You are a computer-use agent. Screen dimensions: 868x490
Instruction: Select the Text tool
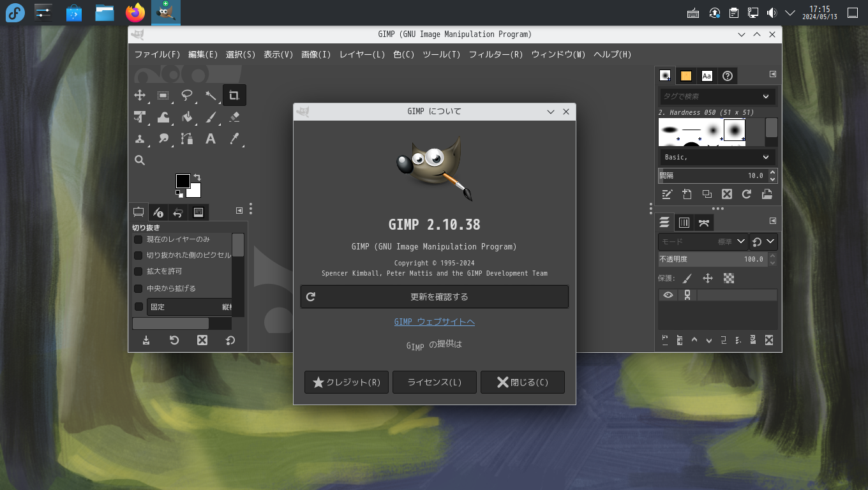click(210, 138)
